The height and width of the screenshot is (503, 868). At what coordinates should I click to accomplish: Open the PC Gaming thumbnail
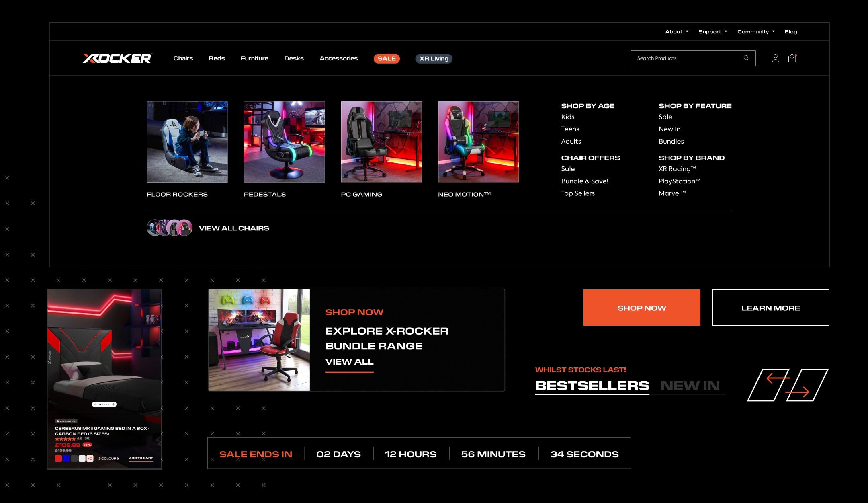click(381, 142)
